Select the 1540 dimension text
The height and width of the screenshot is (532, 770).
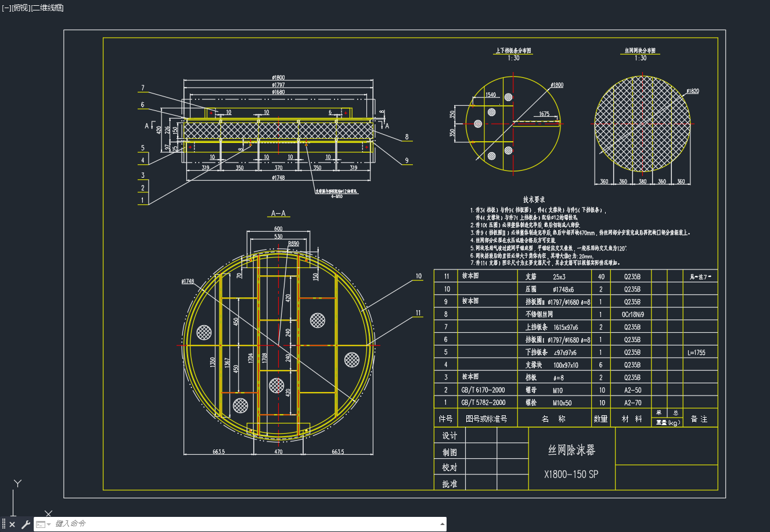point(491,95)
